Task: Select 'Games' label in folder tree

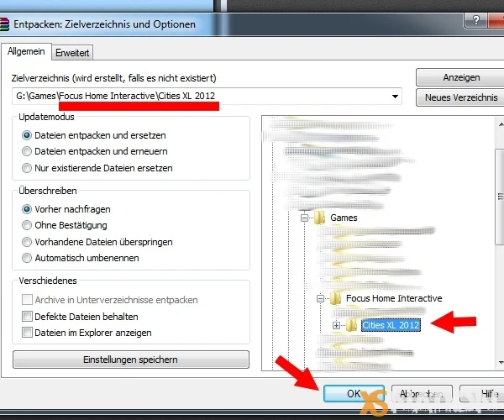Action: pyautogui.click(x=344, y=218)
